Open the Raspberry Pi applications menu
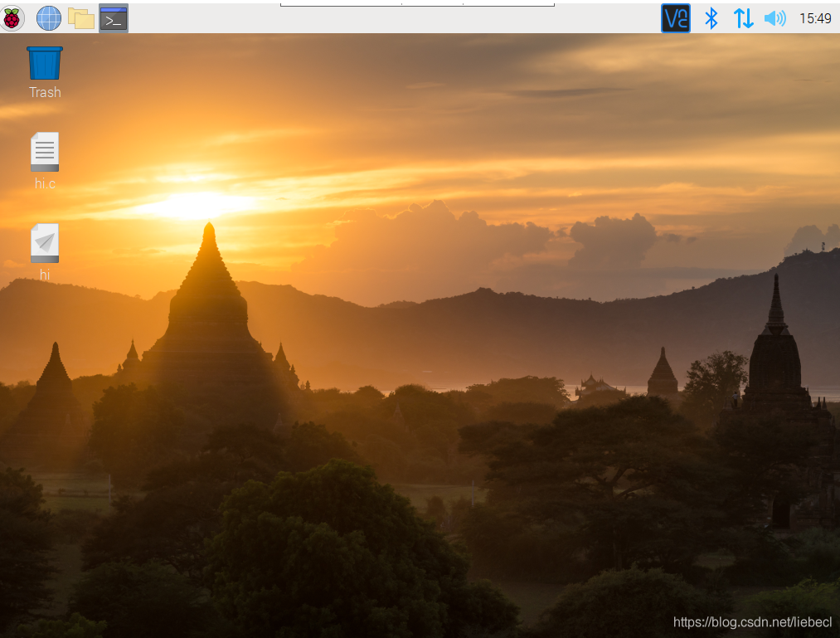The image size is (840, 638). [12, 18]
